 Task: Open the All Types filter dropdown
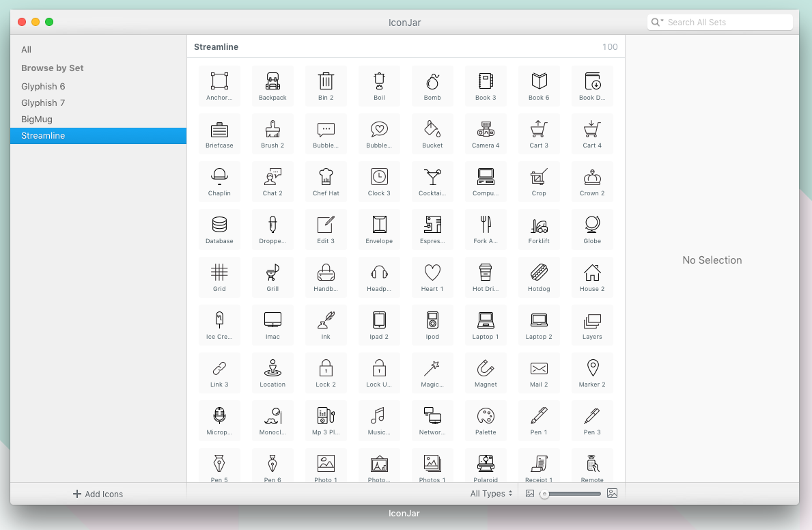[x=491, y=493]
